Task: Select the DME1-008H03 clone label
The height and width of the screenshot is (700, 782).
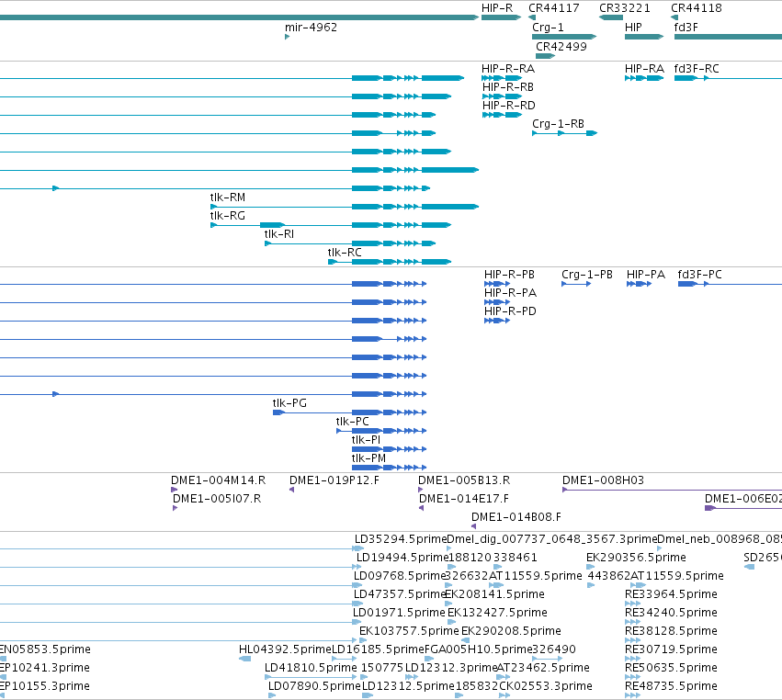Action: [x=603, y=480]
